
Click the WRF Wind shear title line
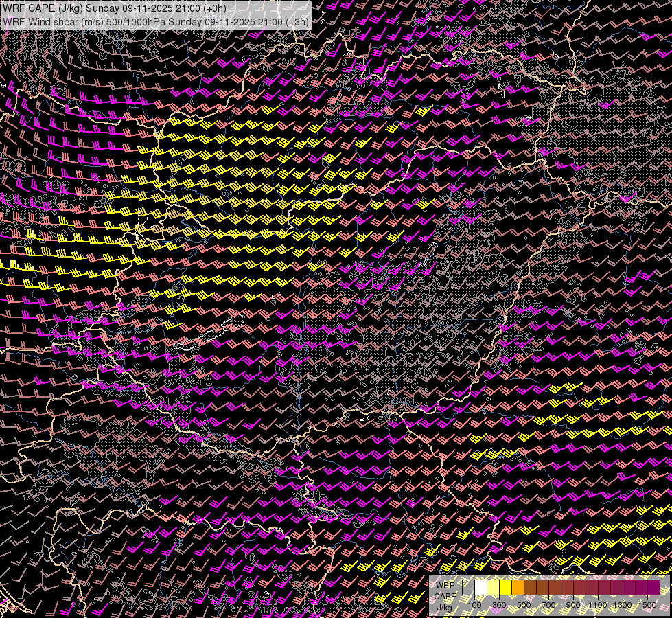[156, 21]
